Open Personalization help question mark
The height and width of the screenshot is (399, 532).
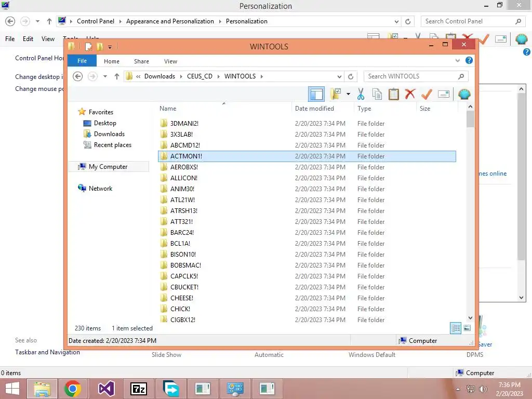527,52
